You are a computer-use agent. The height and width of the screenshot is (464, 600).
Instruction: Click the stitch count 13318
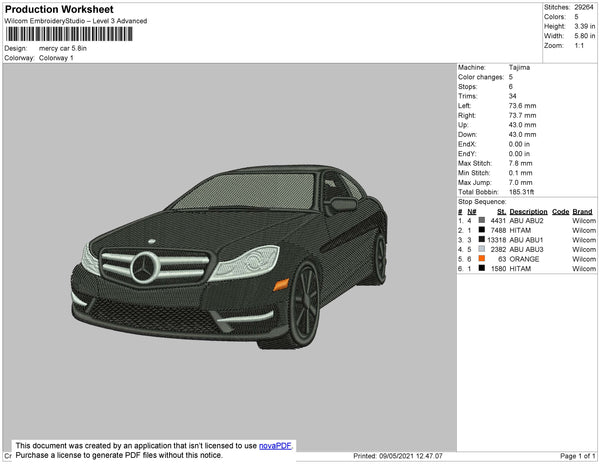(496, 240)
